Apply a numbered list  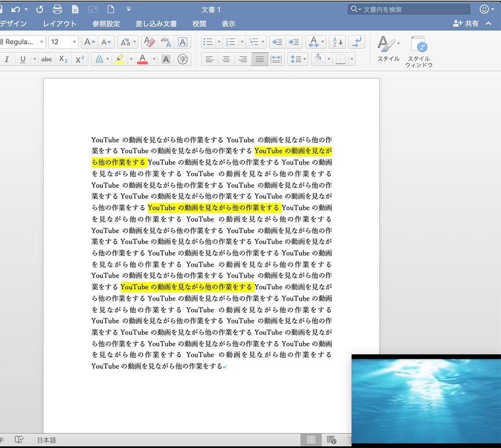[x=230, y=42]
